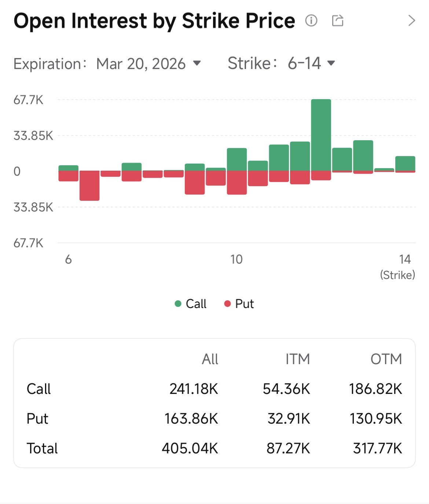Click the Open Interest by Strike Price title
Viewport: 429px width, 504px height.
click(154, 21)
